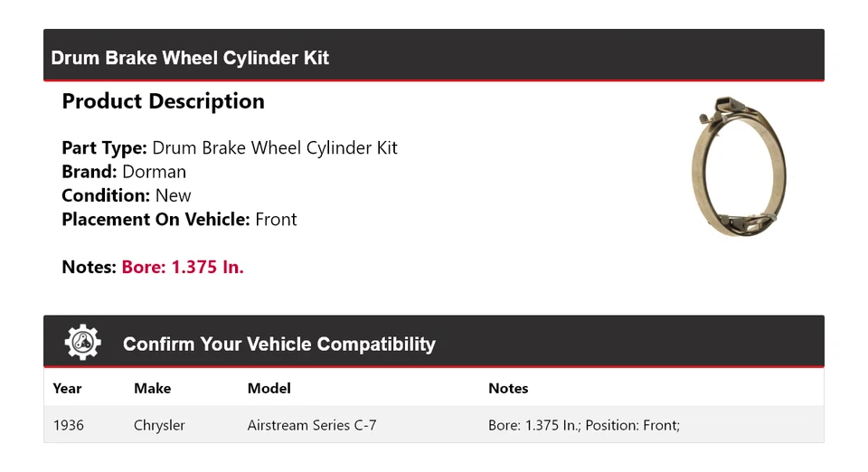Image resolution: width=868 pixels, height=472 pixels.
Task: Click the Model column header
Action: click(269, 388)
